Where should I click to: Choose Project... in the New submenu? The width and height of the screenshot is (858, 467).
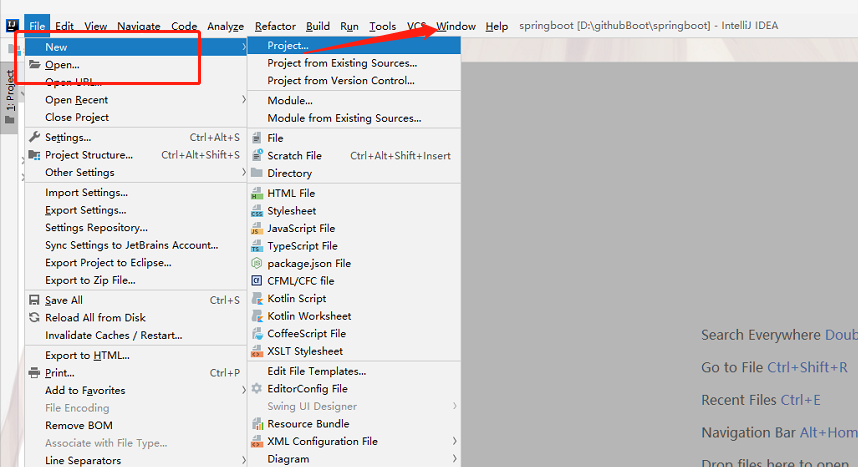point(354,45)
